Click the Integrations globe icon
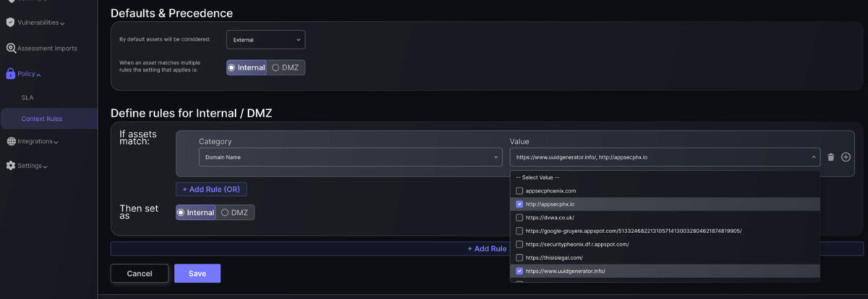 tap(11, 141)
